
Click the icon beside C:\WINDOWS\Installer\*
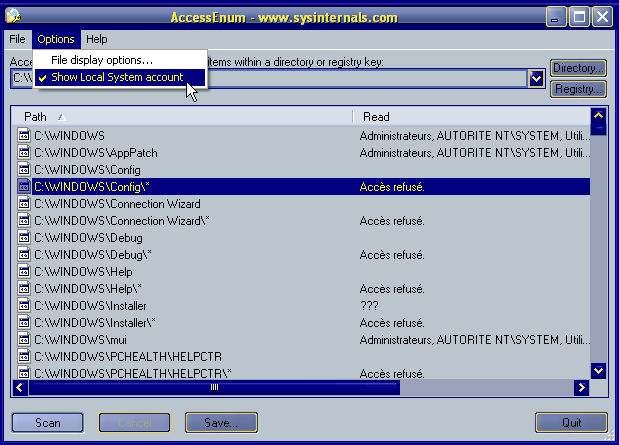tap(24, 322)
